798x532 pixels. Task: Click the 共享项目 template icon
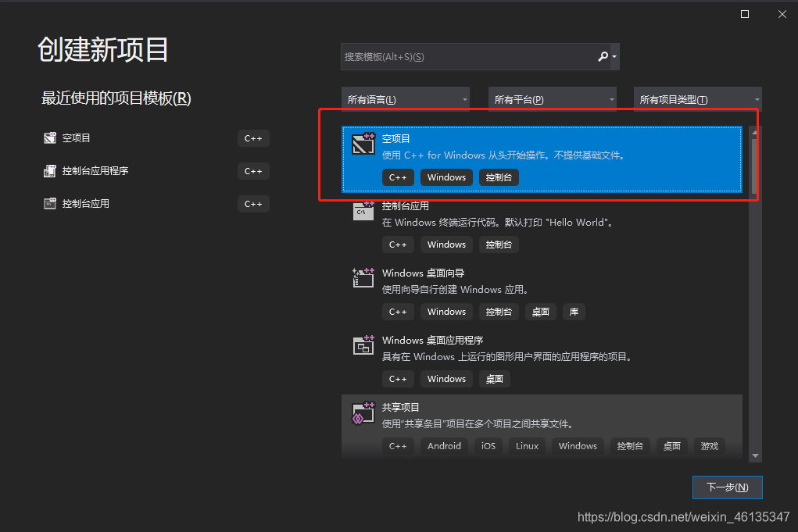(363, 412)
